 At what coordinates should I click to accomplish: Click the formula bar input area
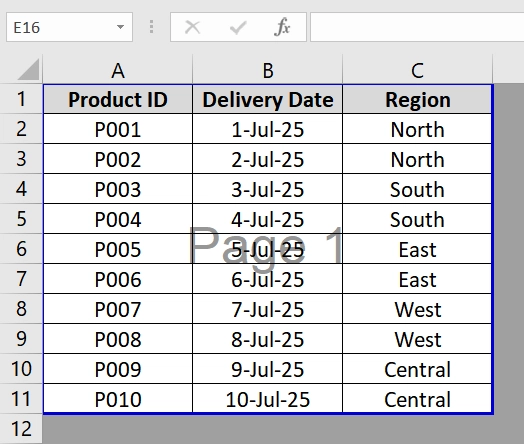coord(417,27)
